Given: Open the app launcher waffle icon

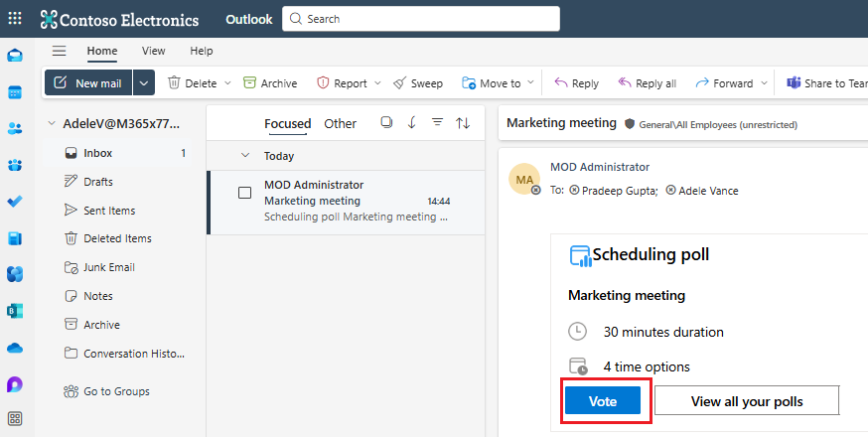Looking at the screenshot, I should click(x=16, y=19).
